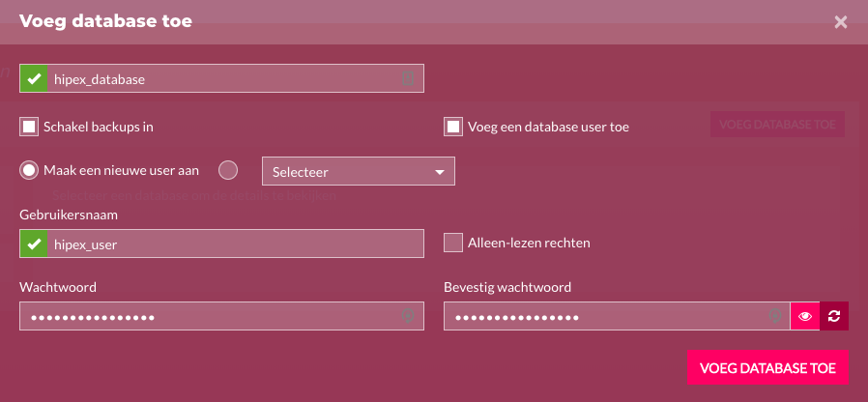Show password with the eye icon
868x402 pixels.
(805, 316)
